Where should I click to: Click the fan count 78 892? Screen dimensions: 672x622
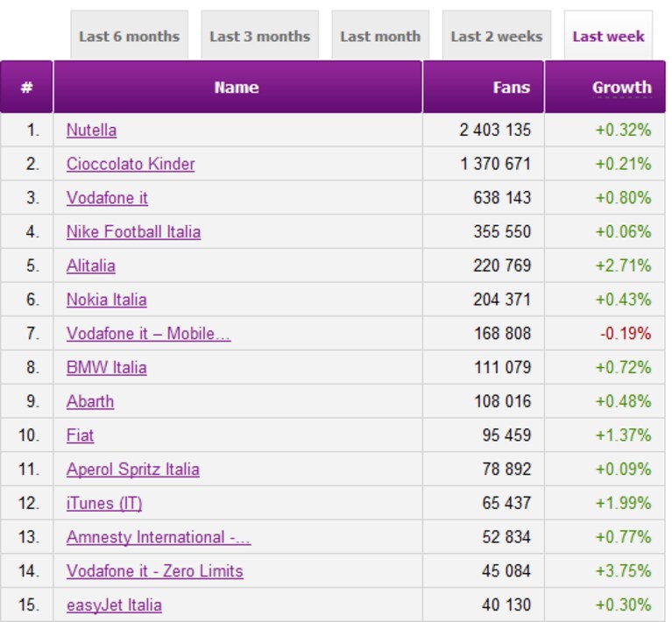pos(506,469)
